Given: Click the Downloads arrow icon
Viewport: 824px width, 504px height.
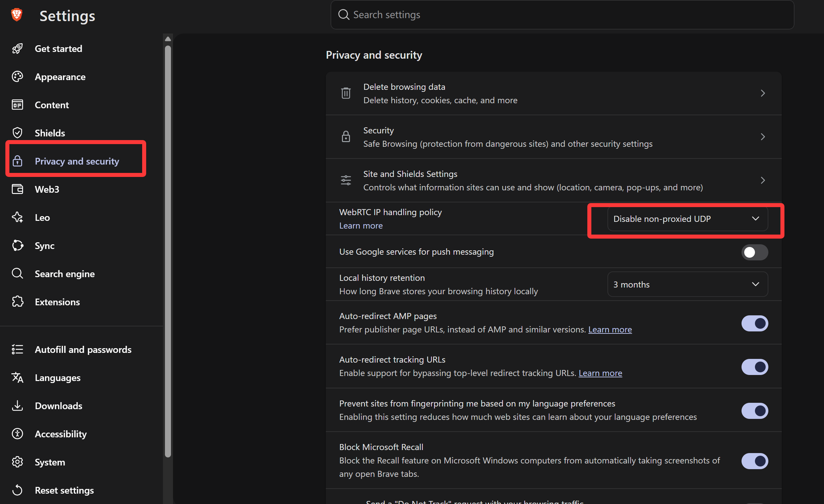Looking at the screenshot, I should (x=17, y=406).
